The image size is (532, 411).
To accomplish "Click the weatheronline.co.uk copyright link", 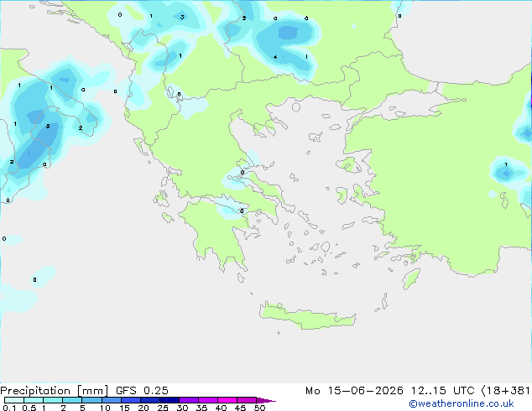I will click(x=462, y=403).
